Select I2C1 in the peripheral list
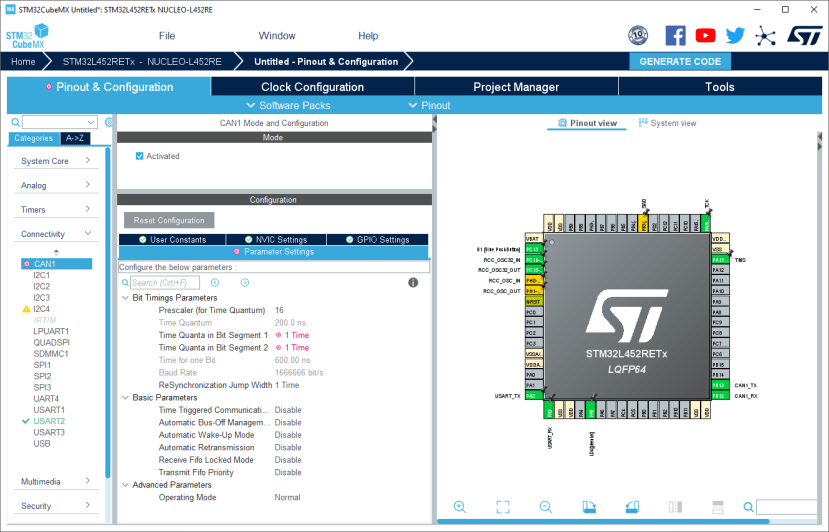 (41, 275)
